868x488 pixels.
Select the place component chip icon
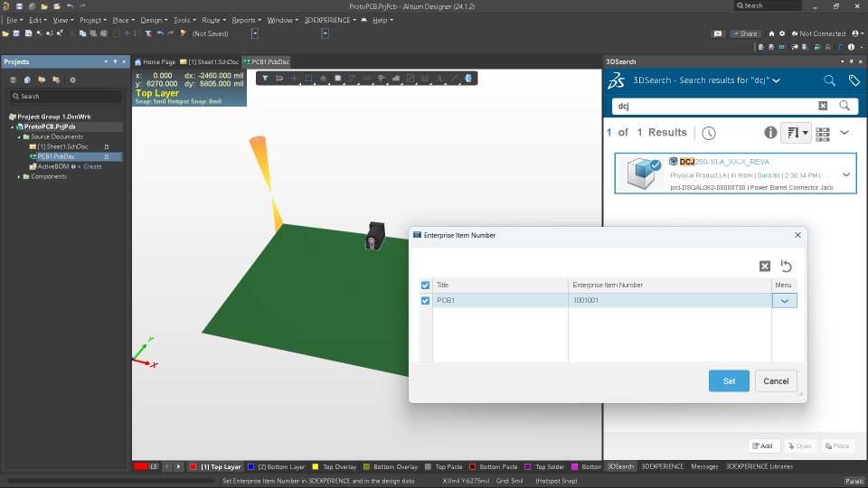337,79
